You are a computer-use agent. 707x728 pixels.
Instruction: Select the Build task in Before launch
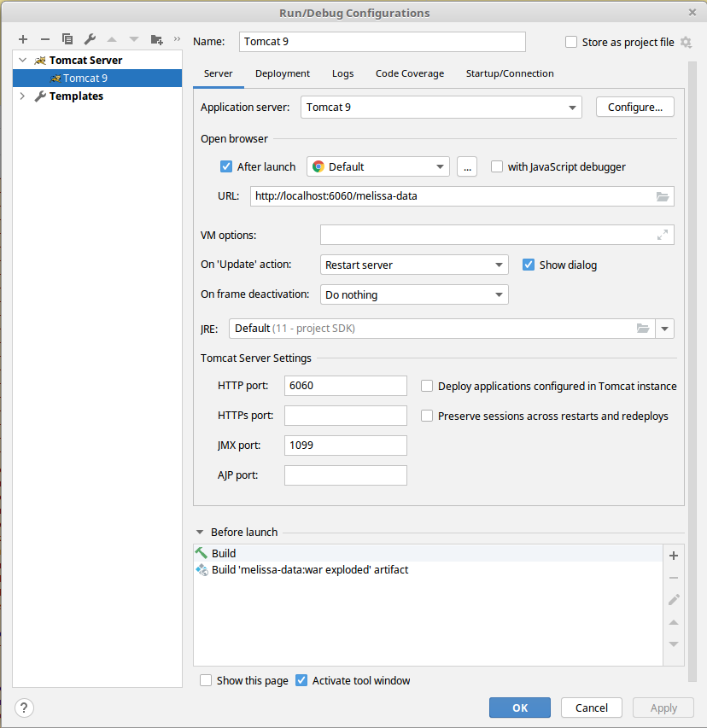(429, 553)
